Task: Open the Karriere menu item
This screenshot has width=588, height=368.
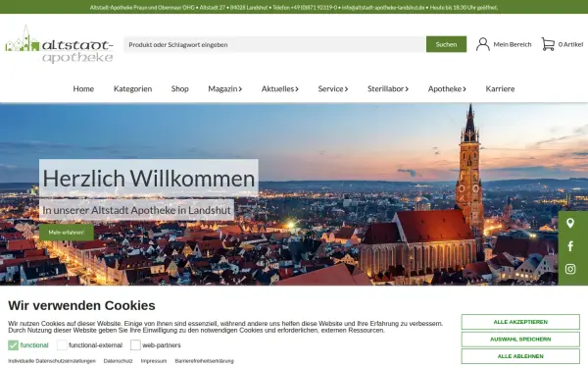Action: (500, 89)
